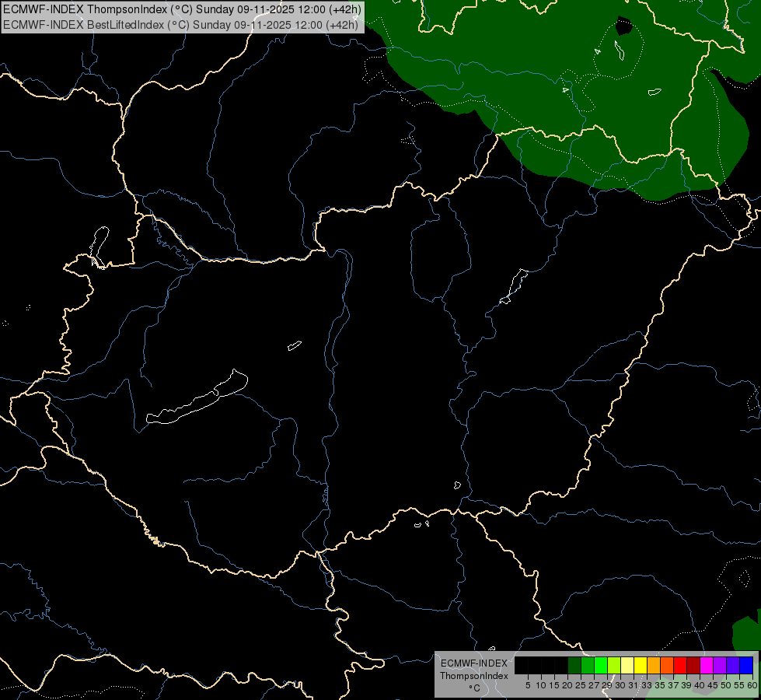This screenshot has width=761, height=700.
Task: Select medium green 25–27 legend swatch
Action: click(588, 665)
